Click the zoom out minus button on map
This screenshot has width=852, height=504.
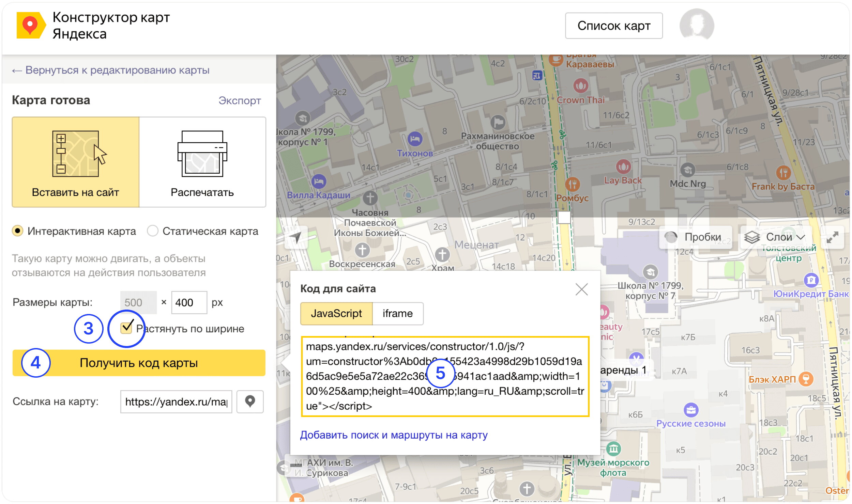(296, 465)
